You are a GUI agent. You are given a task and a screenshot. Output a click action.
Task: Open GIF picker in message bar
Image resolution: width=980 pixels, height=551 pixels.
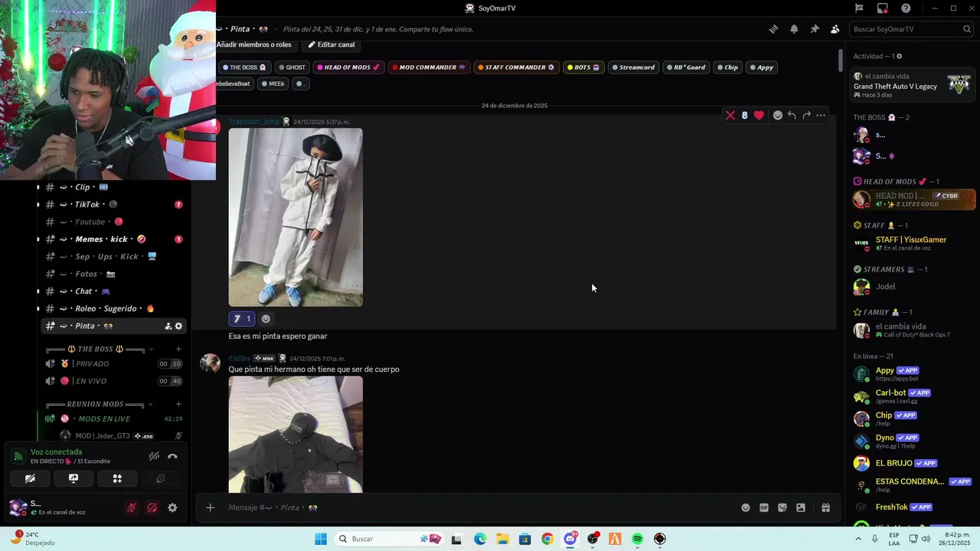[x=764, y=507]
